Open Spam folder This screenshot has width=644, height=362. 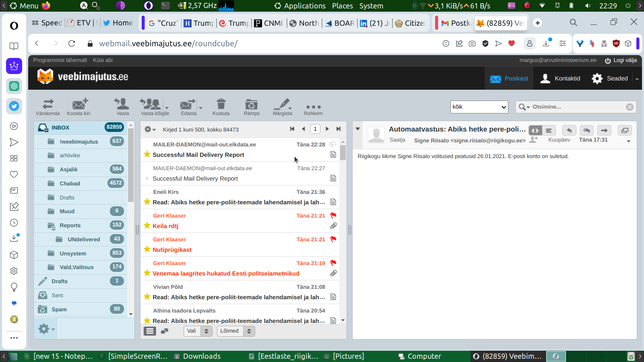[81, 309]
